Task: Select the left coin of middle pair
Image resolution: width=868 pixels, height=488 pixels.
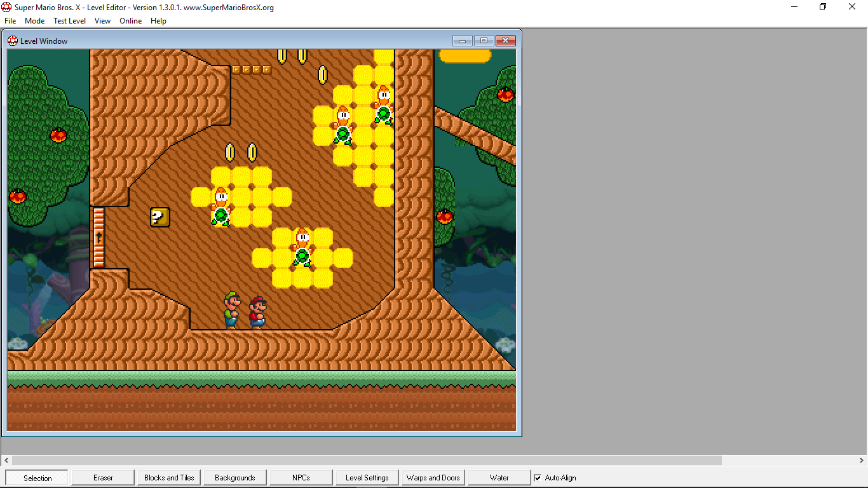Action: pyautogui.click(x=230, y=152)
